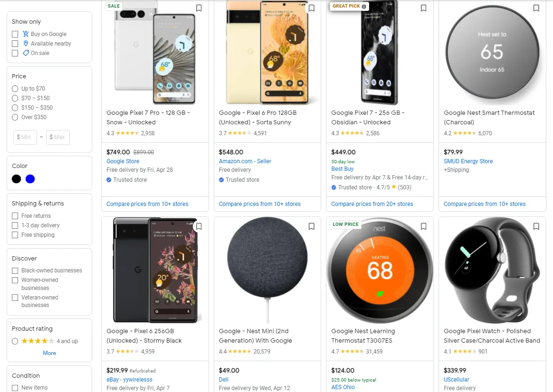Expand more product rating options

pos(49,353)
